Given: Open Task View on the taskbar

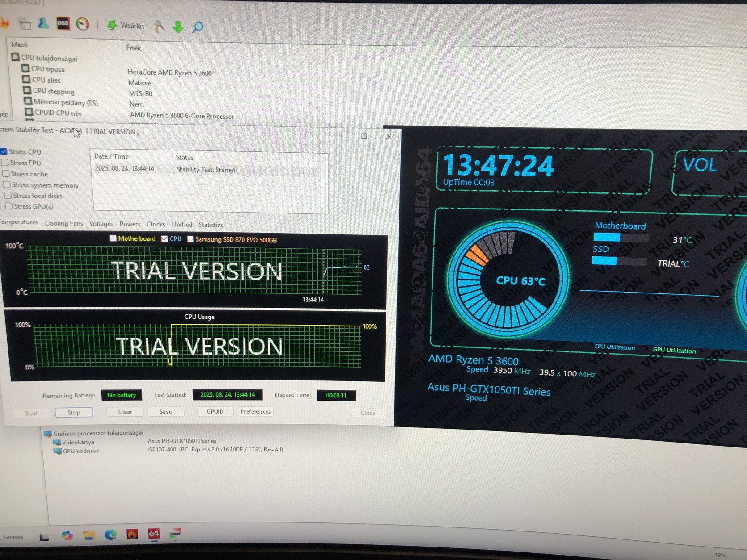Looking at the screenshot, I should coord(44,537).
